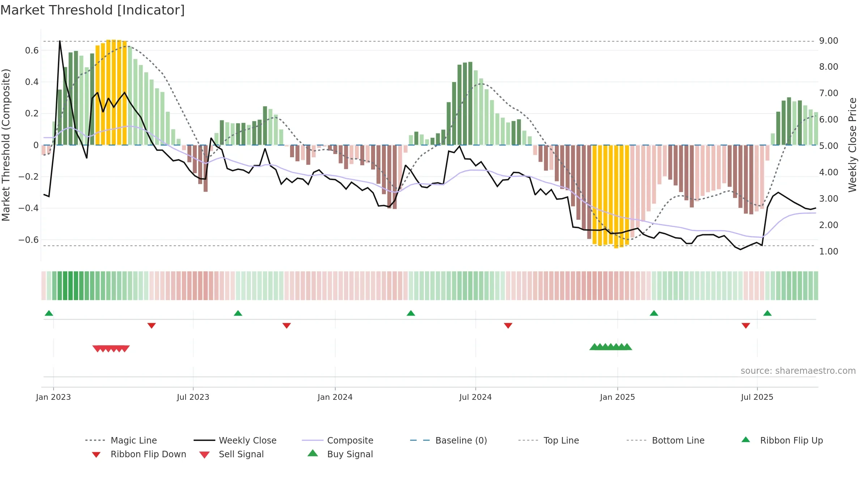Toggle the Sell Signal legend entry
Image resolution: width=868 pixels, height=488 pixels.
pos(231,454)
